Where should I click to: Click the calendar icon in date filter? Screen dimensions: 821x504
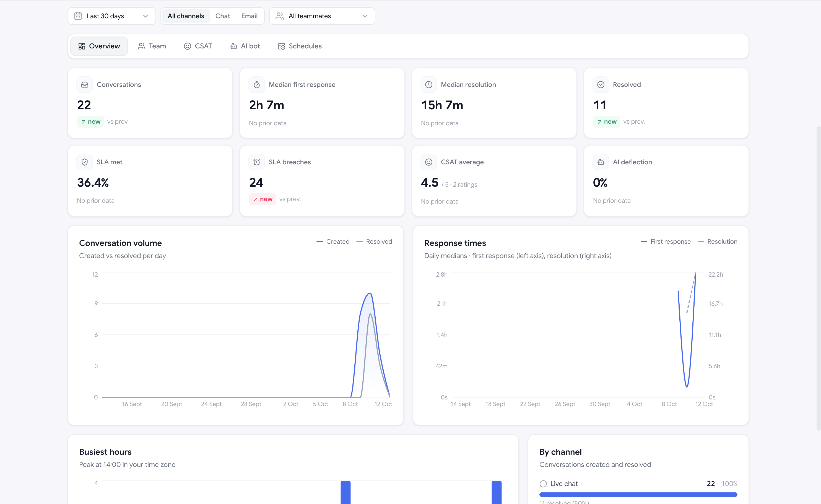pos(78,16)
